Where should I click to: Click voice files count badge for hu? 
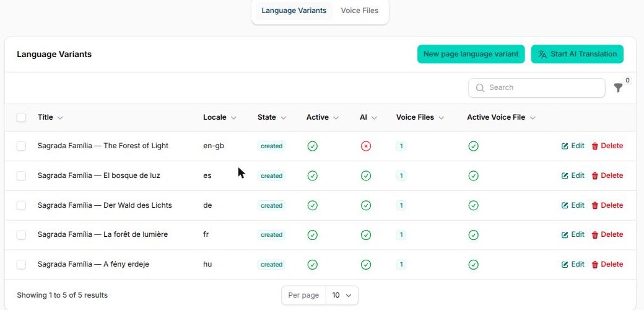click(401, 264)
